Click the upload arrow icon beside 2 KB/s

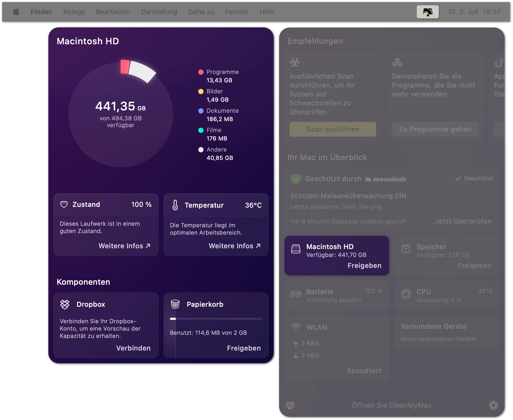pyautogui.click(x=296, y=344)
